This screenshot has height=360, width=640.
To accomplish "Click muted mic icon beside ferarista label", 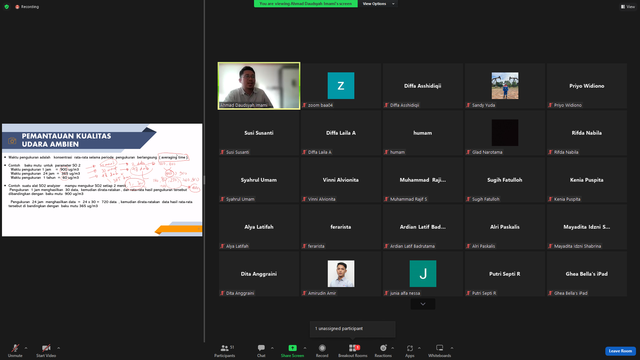I will pos(304,246).
